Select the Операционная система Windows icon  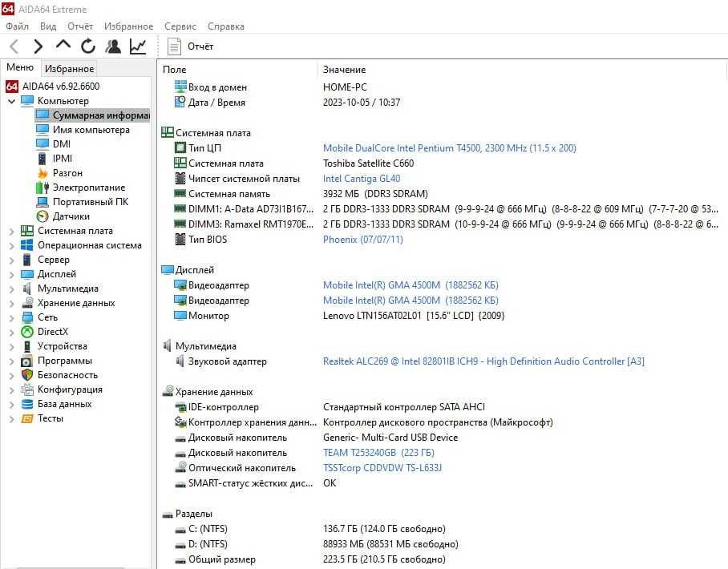[x=27, y=245]
